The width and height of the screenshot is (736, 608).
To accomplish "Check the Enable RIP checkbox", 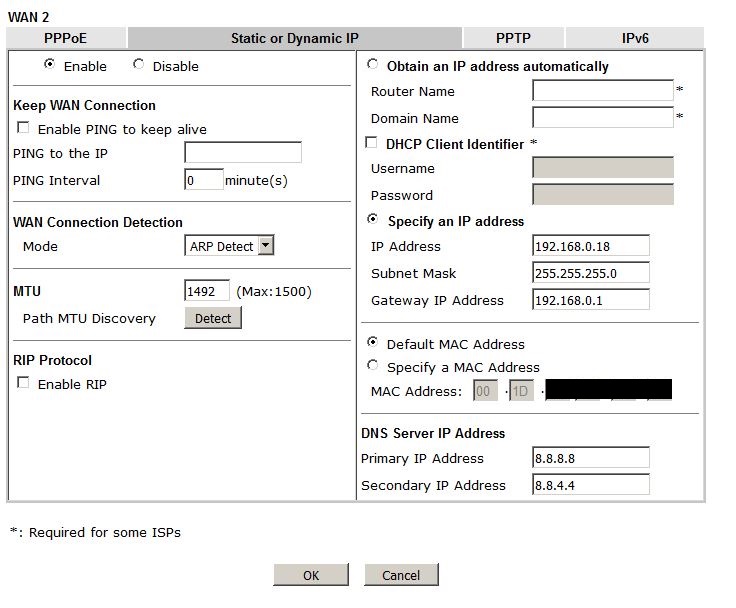I will 23,382.
